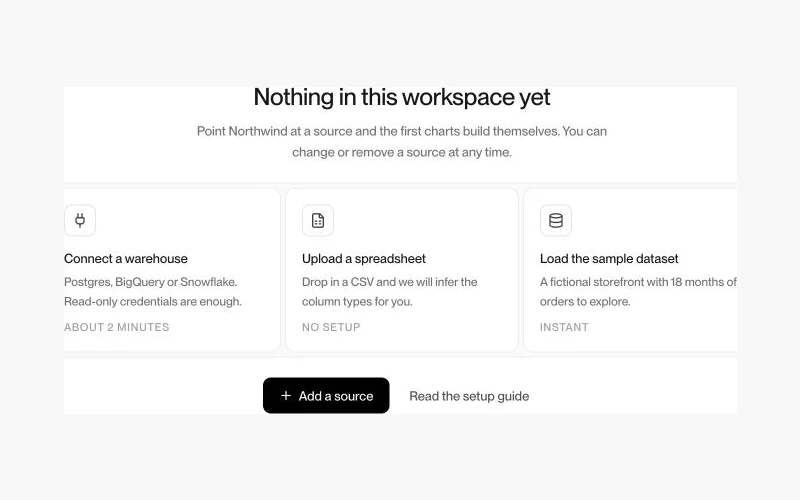Click the Nothing in this workspace yet heading
This screenshot has height=500, width=800.
pos(402,97)
